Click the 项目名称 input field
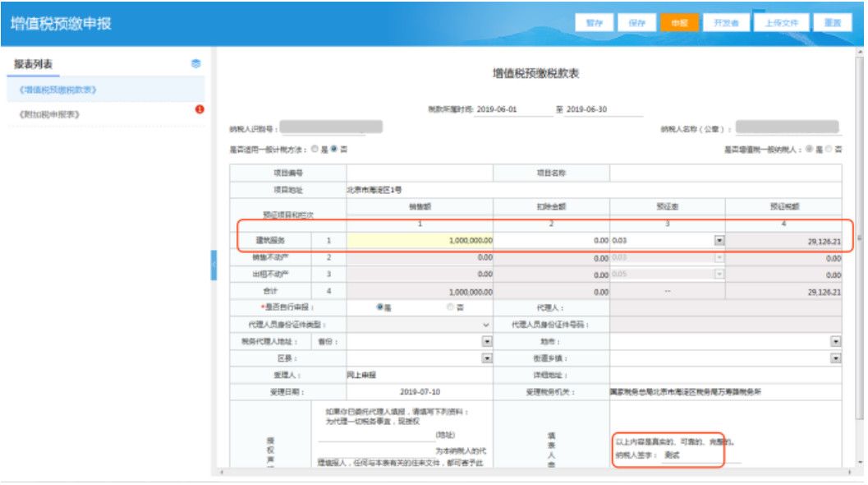Image resolution: width=868 pixels, height=485 pixels. (x=726, y=173)
